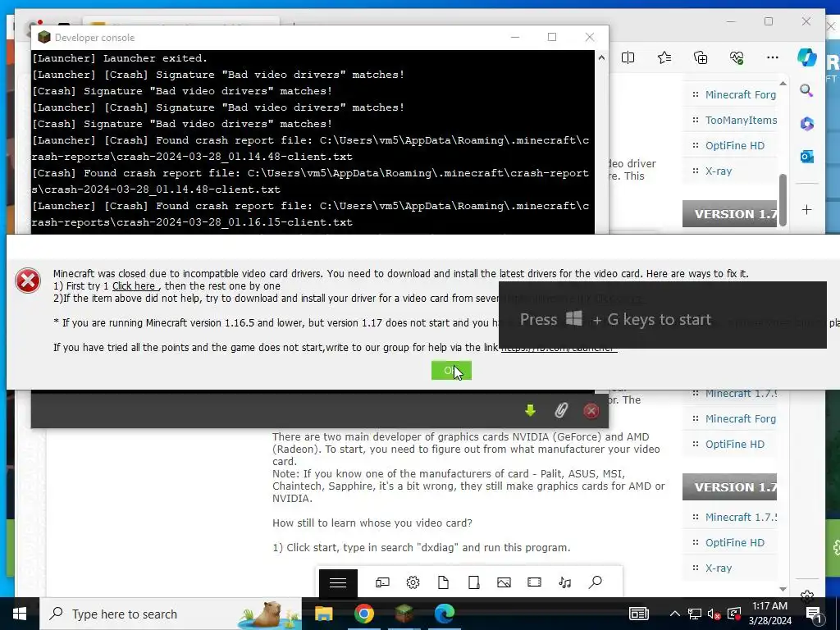Open the TooManyItems link
The width and height of the screenshot is (840, 630).
pyautogui.click(x=741, y=120)
